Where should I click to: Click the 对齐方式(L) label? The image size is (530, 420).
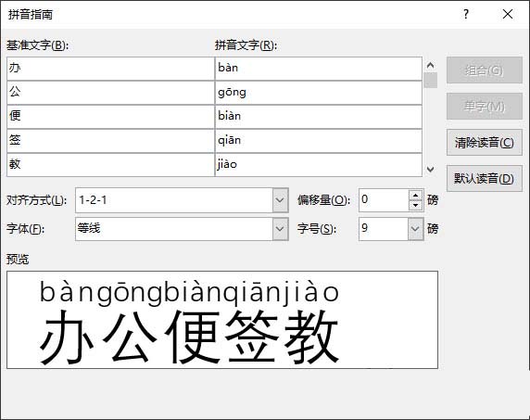click(x=36, y=200)
